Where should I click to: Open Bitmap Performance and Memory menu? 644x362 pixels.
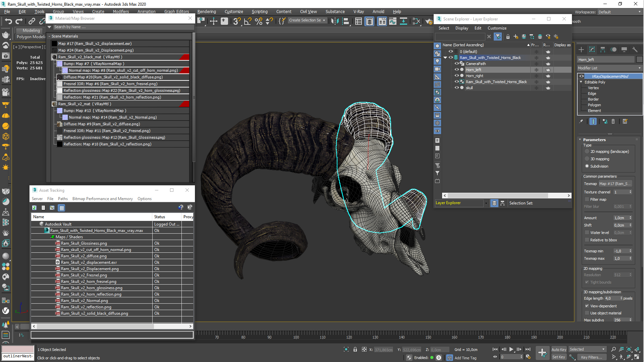click(103, 199)
